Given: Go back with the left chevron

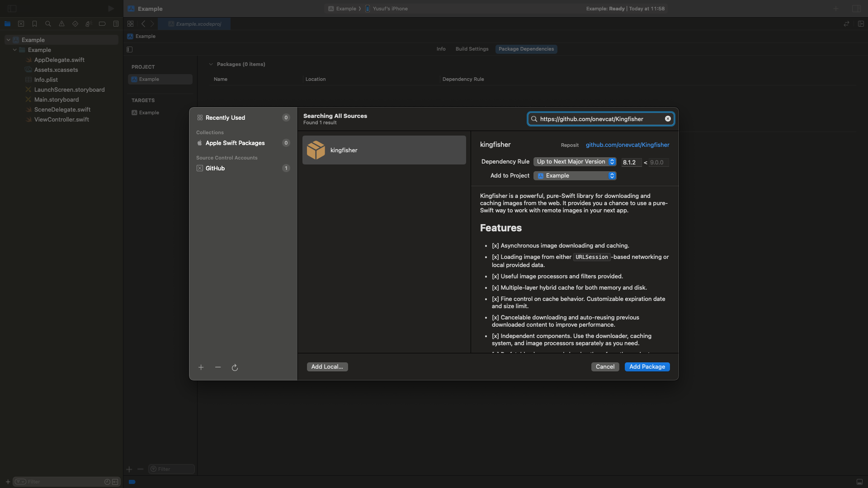Looking at the screenshot, I should pyautogui.click(x=143, y=24).
